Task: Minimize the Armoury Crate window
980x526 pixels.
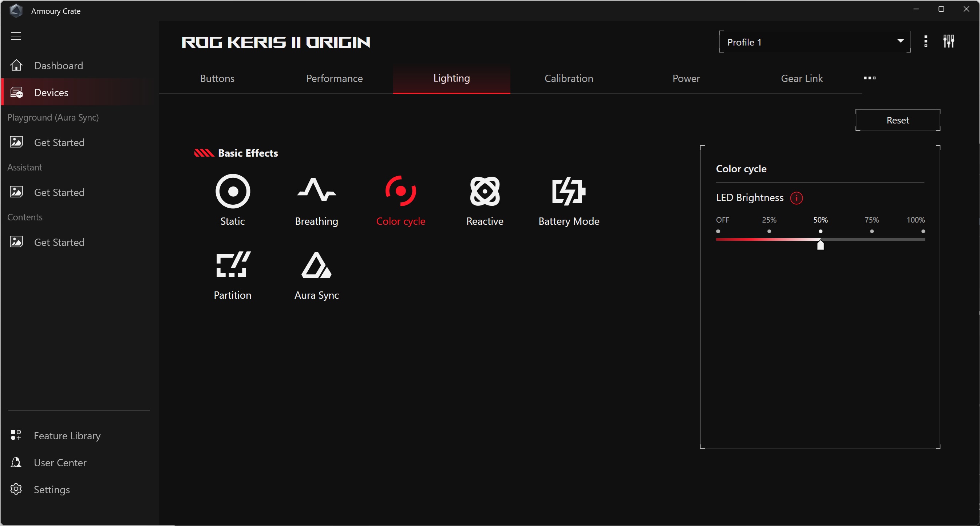Action: click(x=916, y=9)
